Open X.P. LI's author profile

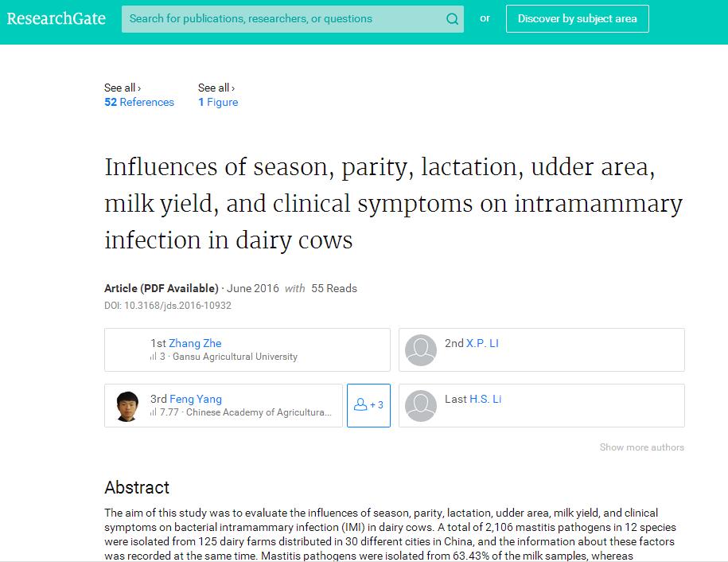(x=482, y=343)
